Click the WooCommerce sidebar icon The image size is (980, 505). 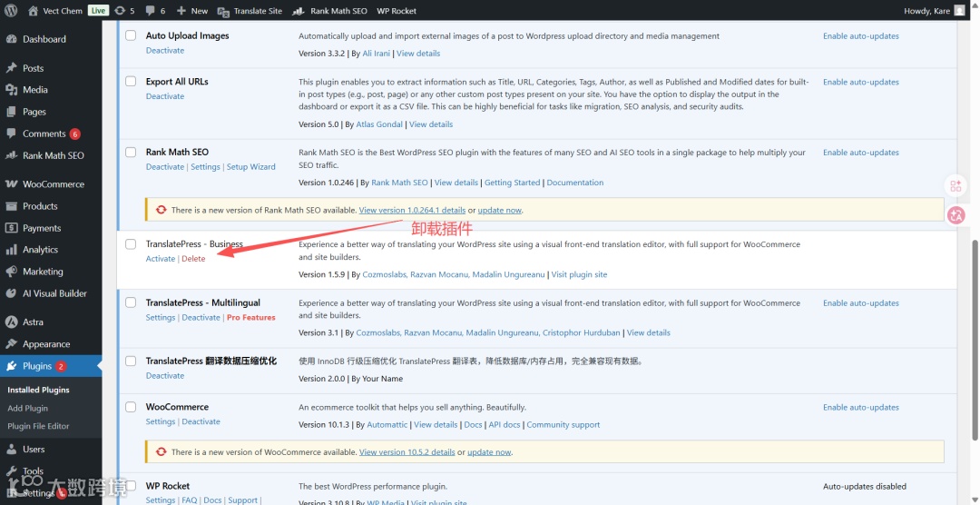coord(11,184)
